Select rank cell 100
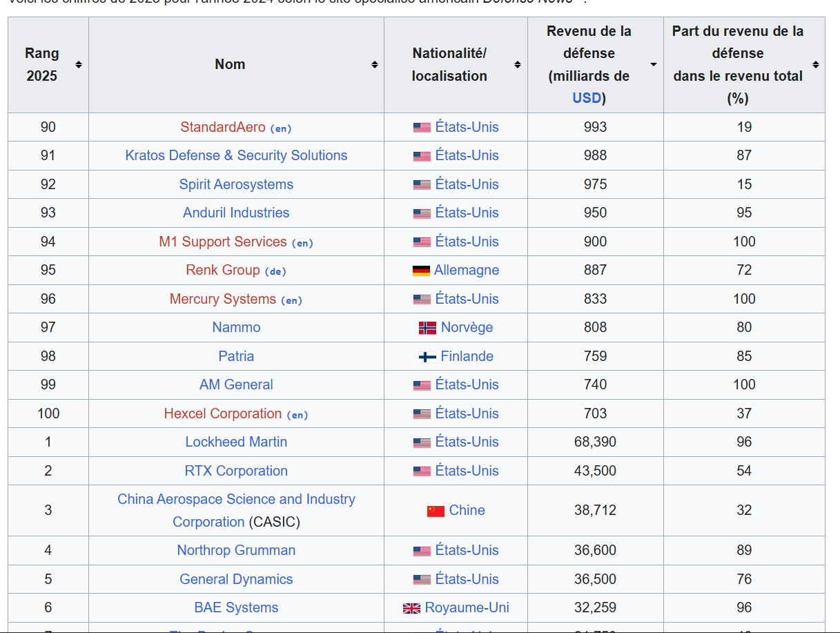 [48, 413]
